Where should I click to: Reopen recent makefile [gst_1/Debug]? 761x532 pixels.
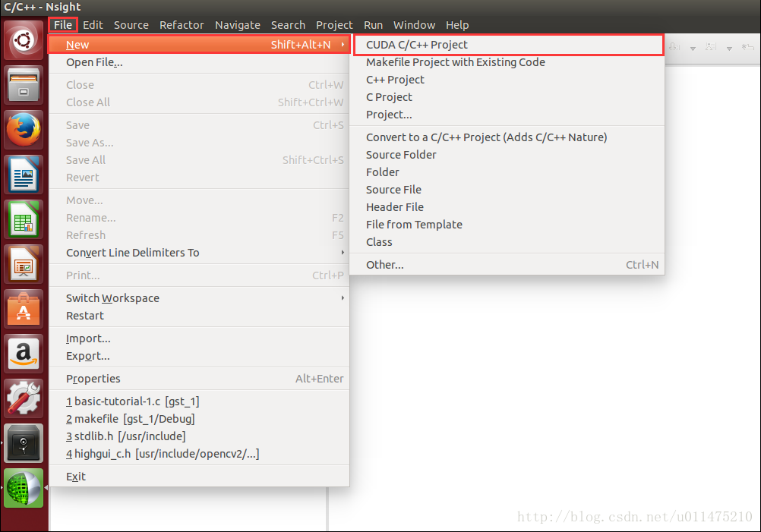click(x=199, y=419)
